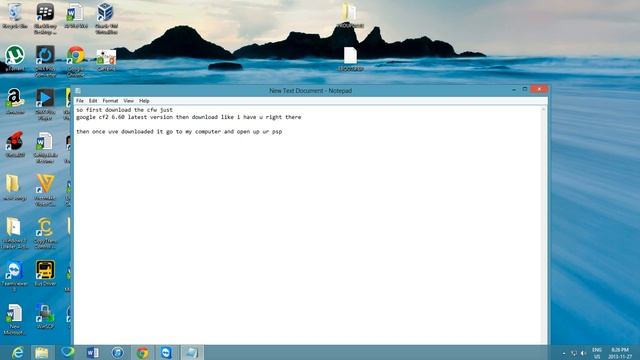Viewport: 640px width, 360px height.
Task: Click the volume speaker tray icon
Action: click(x=583, y=353)
